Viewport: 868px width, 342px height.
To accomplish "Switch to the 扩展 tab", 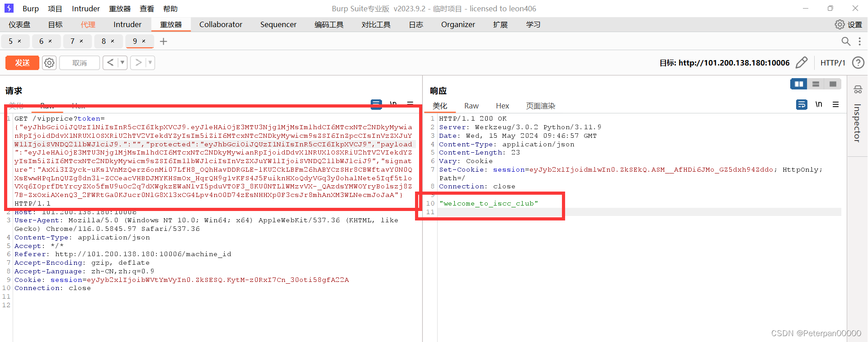I will tap(500, 24).
